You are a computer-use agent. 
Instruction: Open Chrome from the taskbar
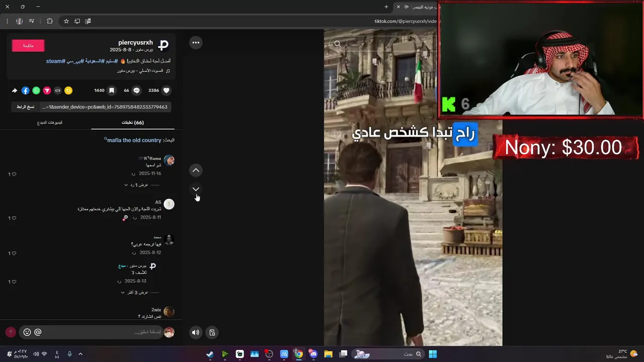coord(299,354)
